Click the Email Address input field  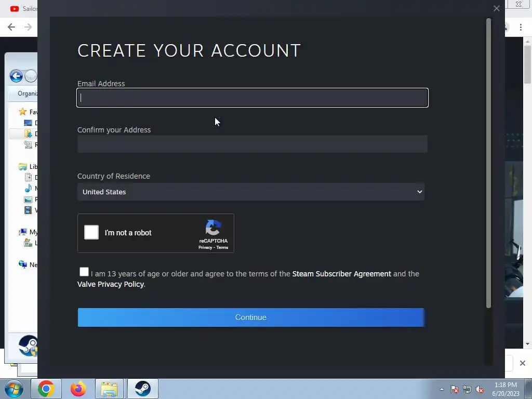252,98
